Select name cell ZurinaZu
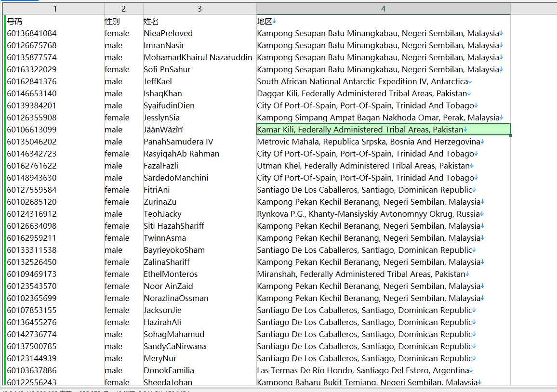Image resolution: width=557 pixels, height=392 pixels. click(x=199, y=202)
